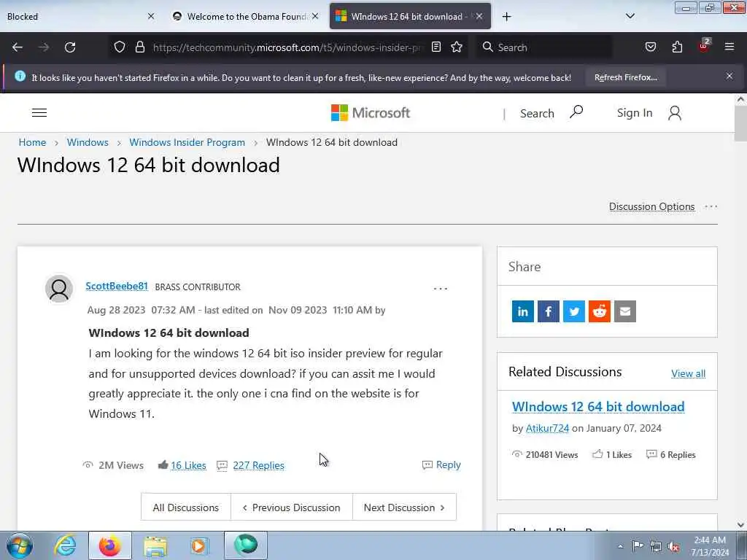Toggle reader view in address bar

click(x=436, y=47)
